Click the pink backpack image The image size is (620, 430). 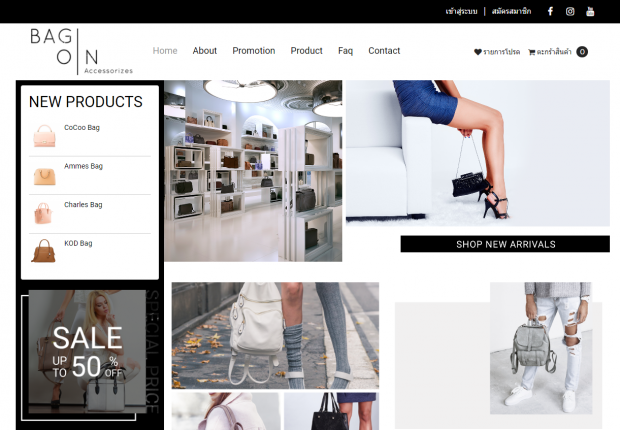[226, 411]
